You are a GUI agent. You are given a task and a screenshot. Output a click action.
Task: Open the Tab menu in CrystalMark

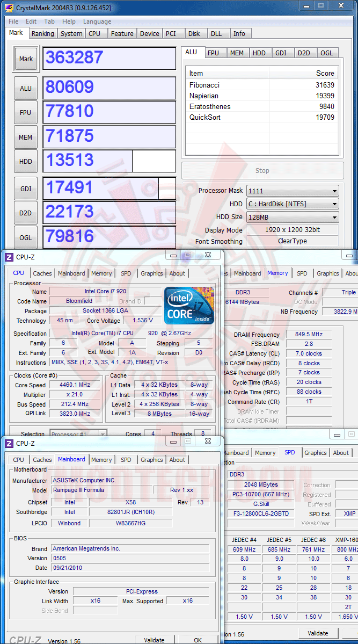pos(49,21)
